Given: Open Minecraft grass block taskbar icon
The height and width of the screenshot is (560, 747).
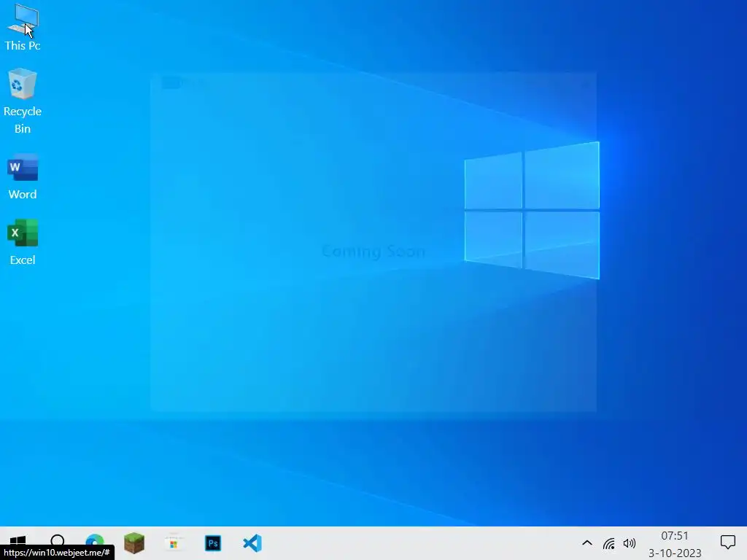Looking at the screenshot, I should click(134, 543).
